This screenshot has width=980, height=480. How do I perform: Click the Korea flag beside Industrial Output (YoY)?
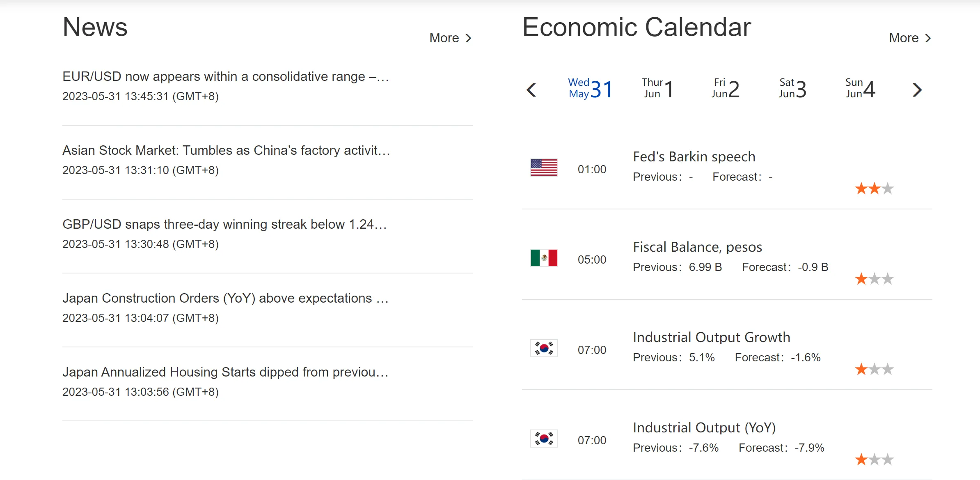pyautogui.click(x=544, y=439)
